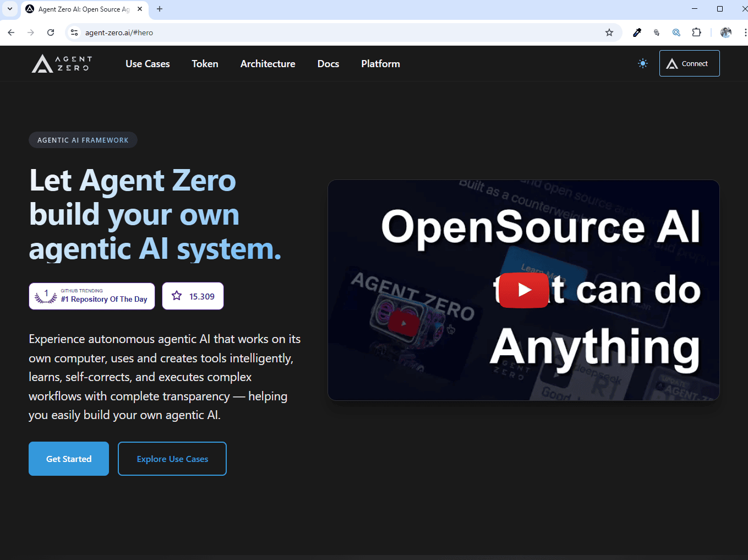748x560 pixels.
Task: Bookmark this page with the star icon
Action: click(609, 32)
